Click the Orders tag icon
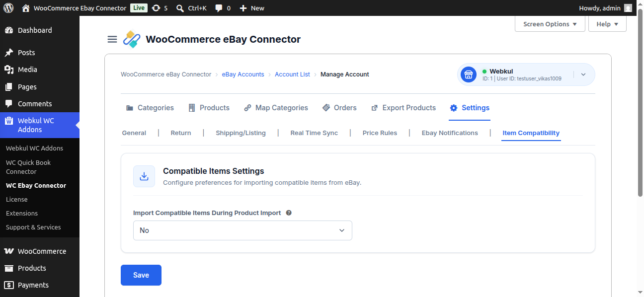The width and height of the screenshot is (644, 297). tap(326, 108)
